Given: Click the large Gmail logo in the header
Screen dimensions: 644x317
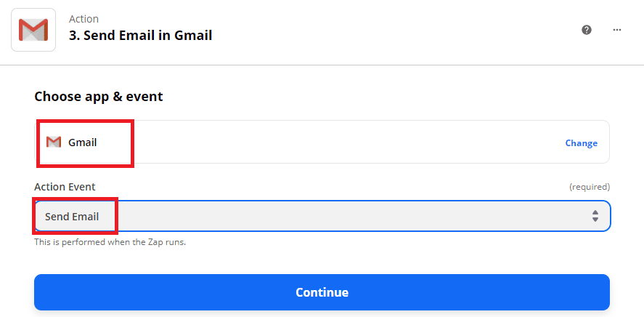Looking at the screenshot, I should (33, 30).
